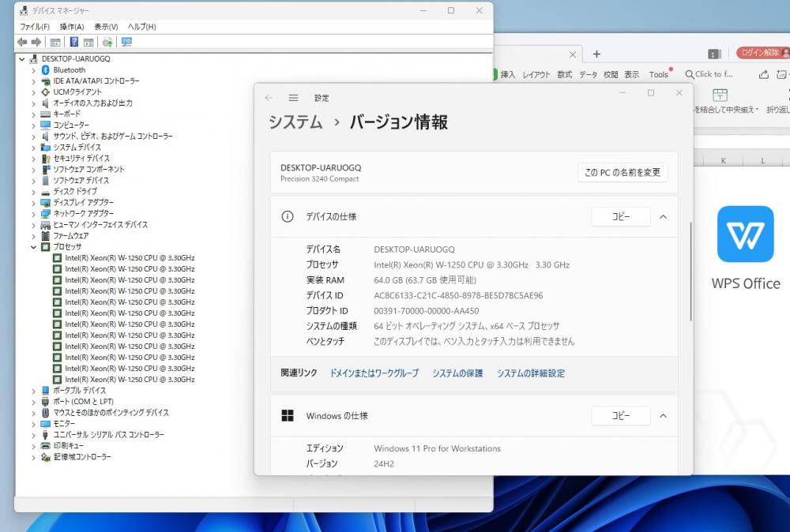
Task: Select the UCMクライアント tree item
Action: tap(77, 92)
